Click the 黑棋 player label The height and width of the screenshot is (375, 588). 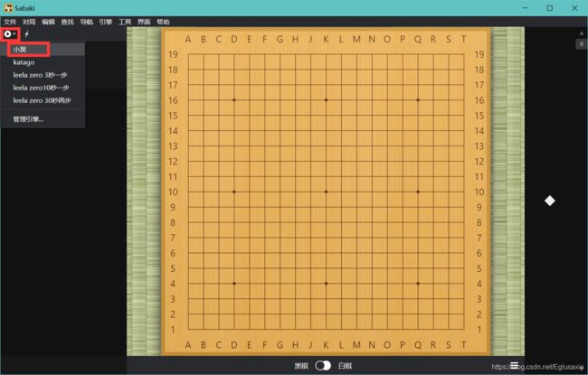click(301, 365)
